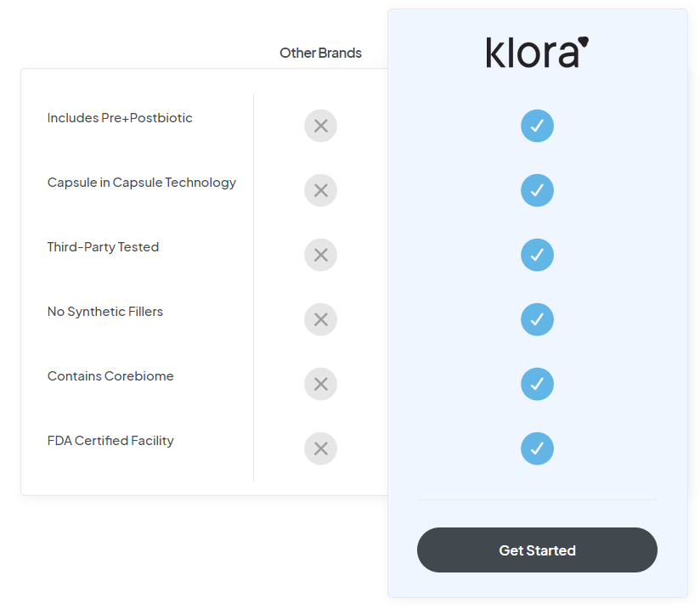The height and width of the screenshot is (609, 700).
Task: Click Other Brands X for Contains Corebiome
Action: (x=320, y=384)
